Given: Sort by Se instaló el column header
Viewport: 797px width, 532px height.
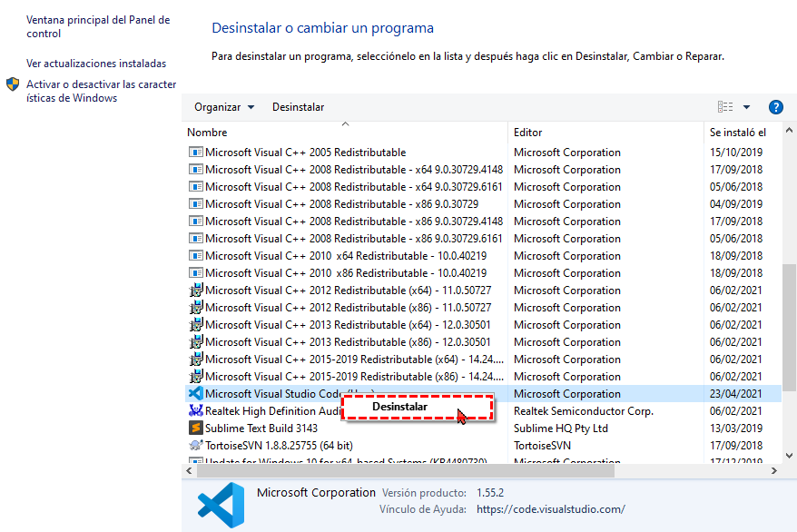Looking at the screenshot, I should tap(737, 133).
